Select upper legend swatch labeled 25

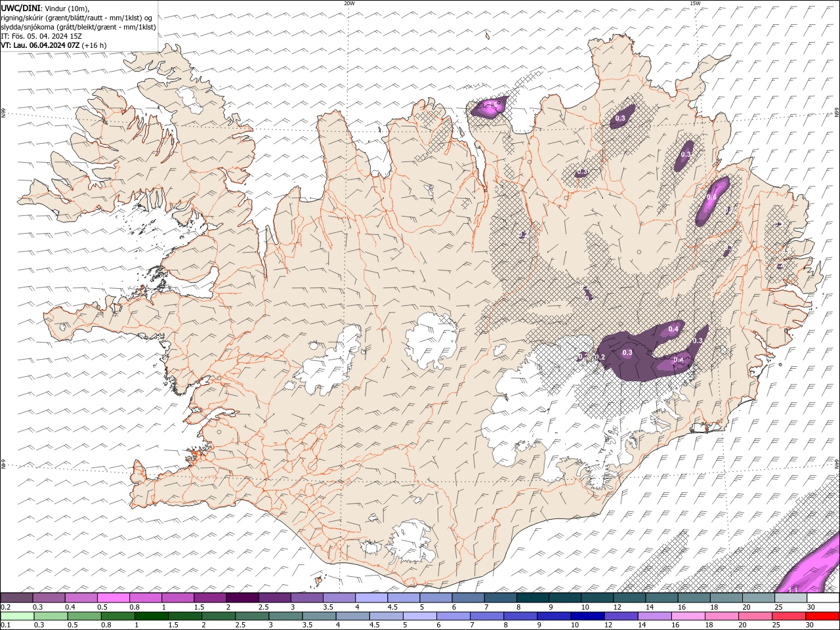pos(790,598)
